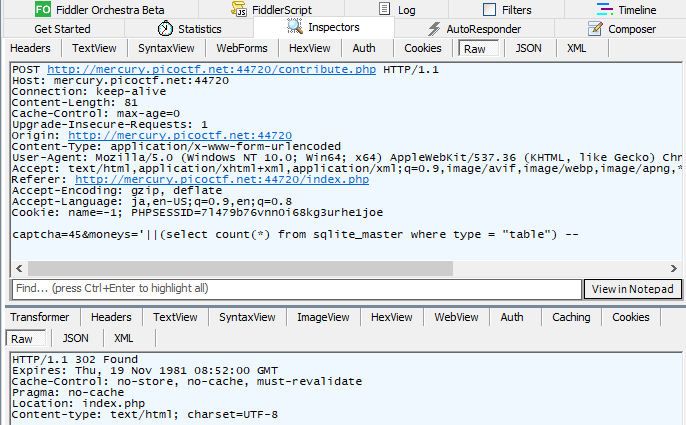Click the Statistics stopwatch icon
The image size is (686, 425).
pyautogui.click(x=165, y=28)
